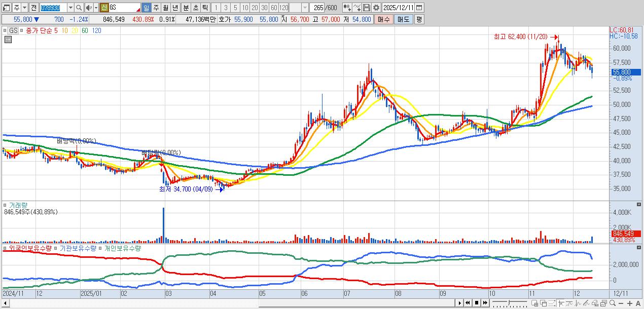Click the stop button in bottom bar
The height and width of the screenshot is (309, 644).
tap(477, 303)
